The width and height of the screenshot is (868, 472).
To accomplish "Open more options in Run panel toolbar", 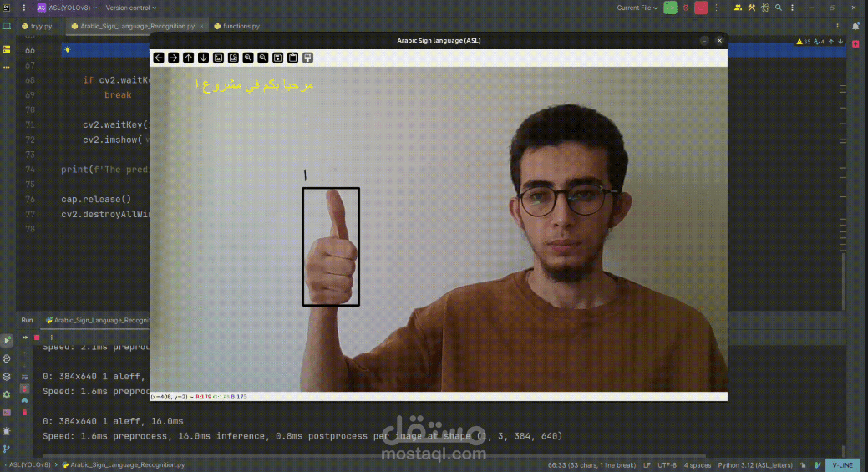I will (52, 338).
